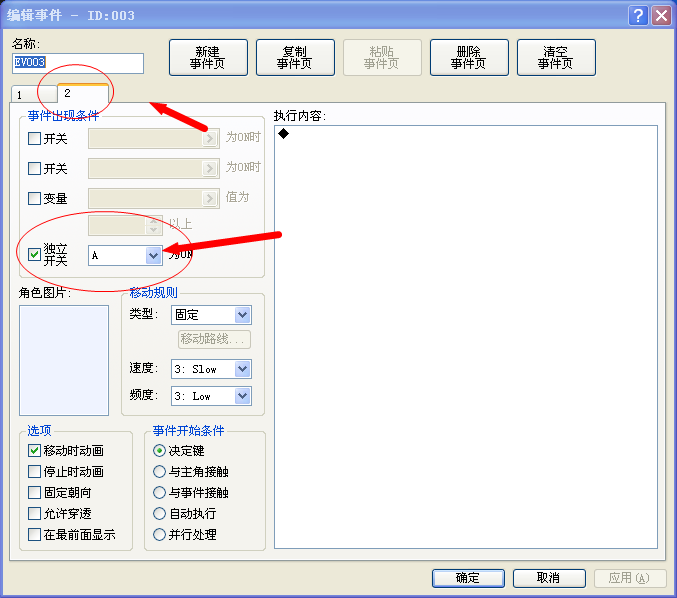
Task: Enable the 变量 condition checkbox
Action: pos(34,198)
